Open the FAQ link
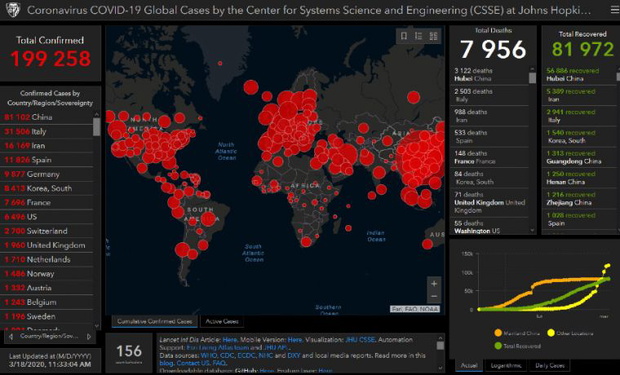The width and height of the screenshot is (620, 375). point(219,363)
